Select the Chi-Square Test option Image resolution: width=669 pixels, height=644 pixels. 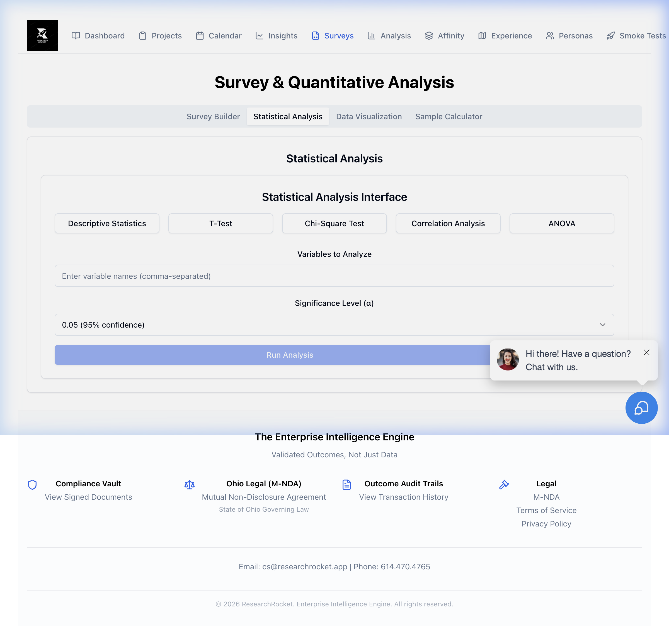tap(334, 223)
